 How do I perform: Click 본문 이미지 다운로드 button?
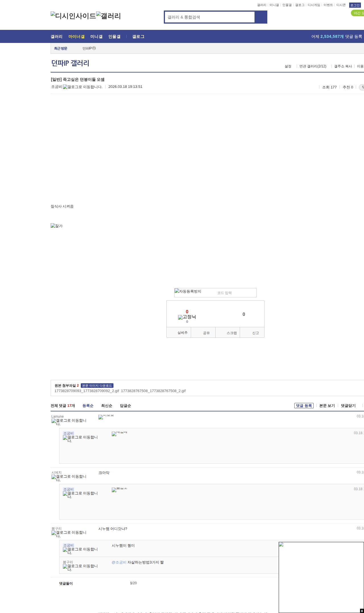pos(97,386)
